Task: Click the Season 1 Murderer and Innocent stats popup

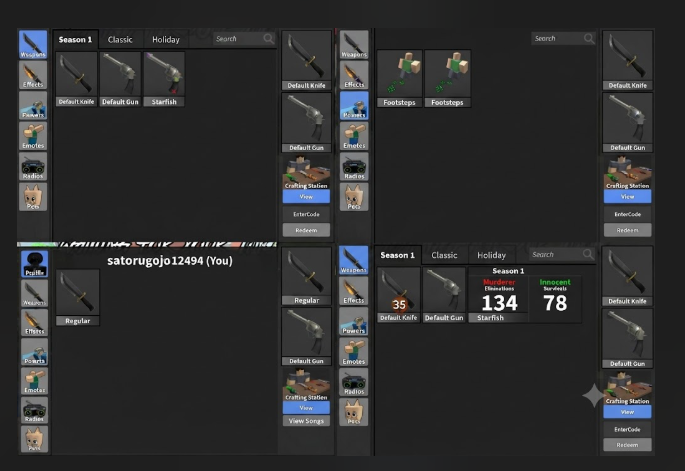Action: click(525, 295)
